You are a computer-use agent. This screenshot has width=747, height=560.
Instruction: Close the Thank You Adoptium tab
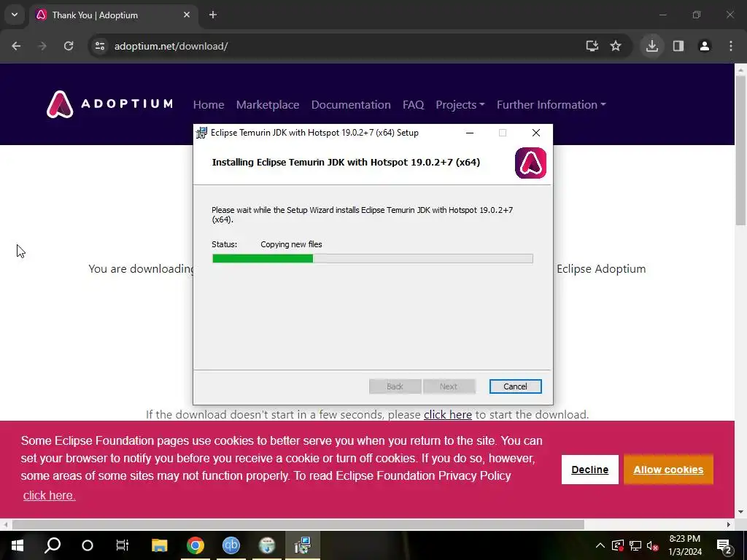187,15
